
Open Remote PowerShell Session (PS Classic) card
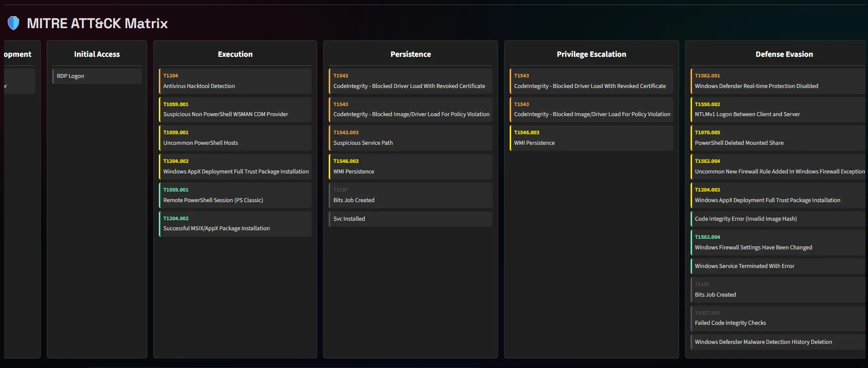[235, 196]
